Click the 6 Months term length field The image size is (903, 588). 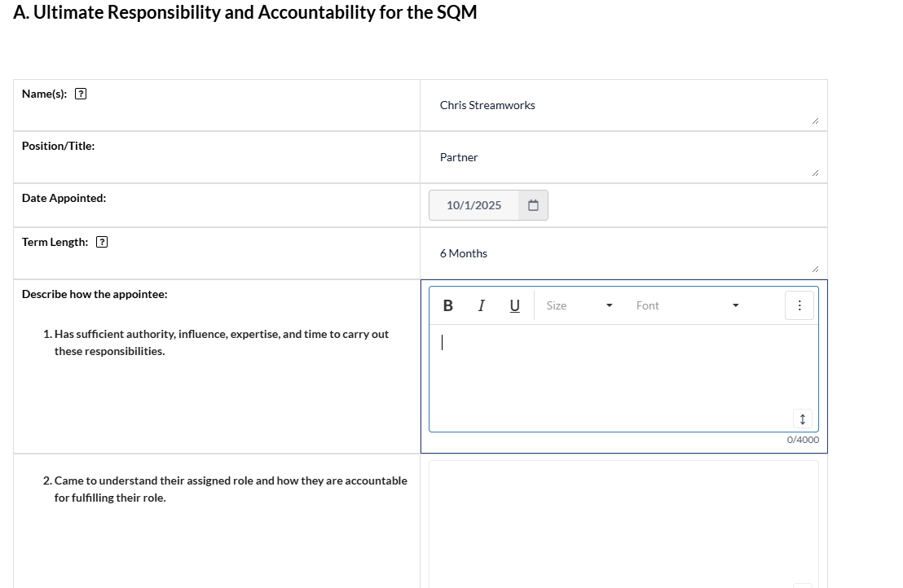[623, 254]
